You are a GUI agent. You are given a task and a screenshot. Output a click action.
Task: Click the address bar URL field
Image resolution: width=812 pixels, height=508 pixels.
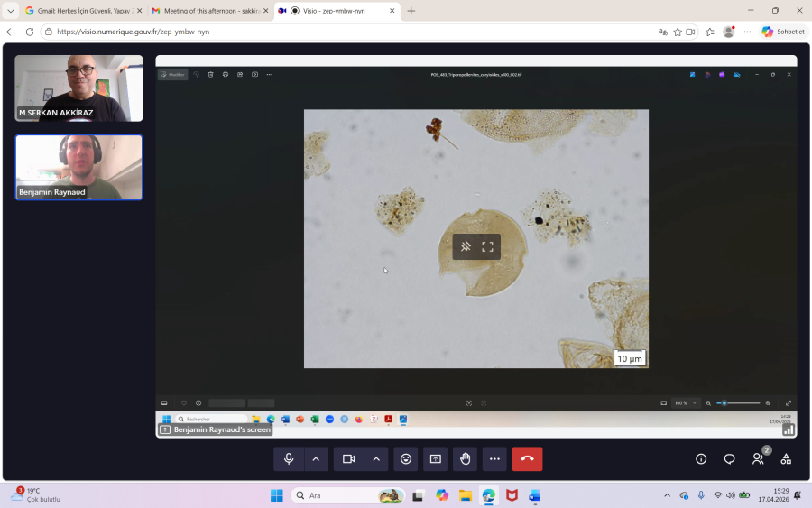343,32
